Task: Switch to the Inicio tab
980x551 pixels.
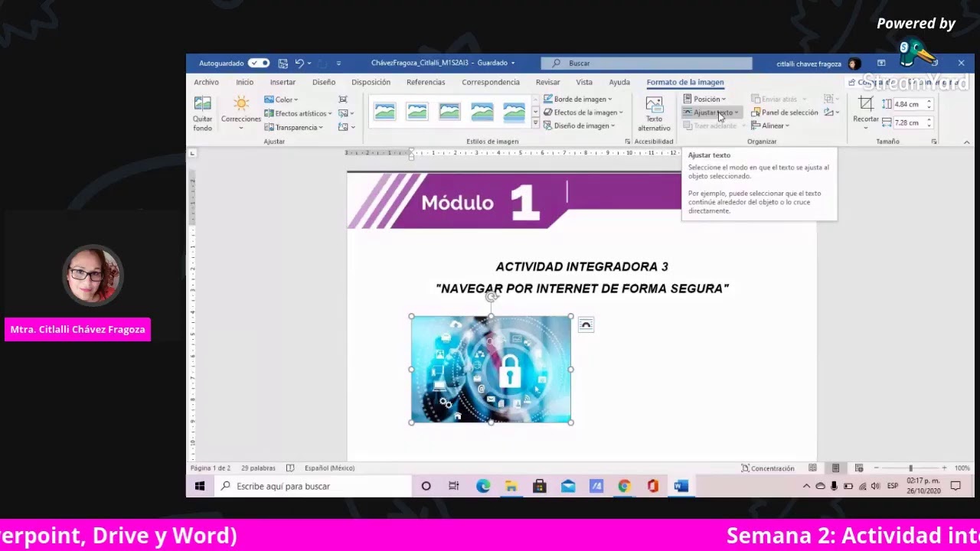Action: tap(244, 82)
